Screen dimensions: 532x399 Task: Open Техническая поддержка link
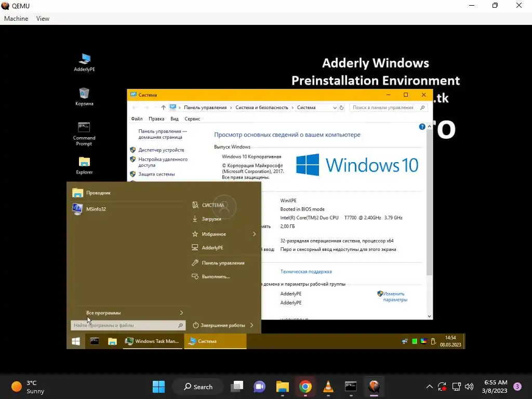coord(306,271)
